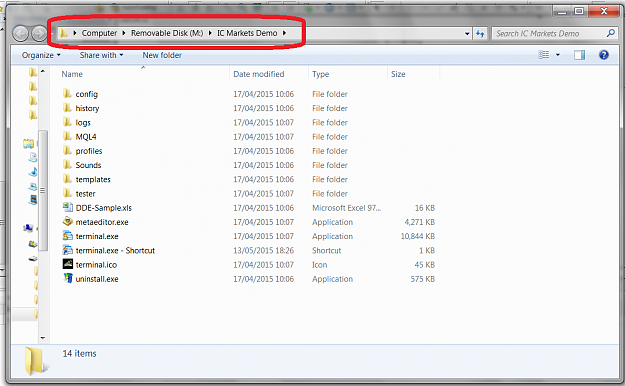The height and width of the screenshot is (386, 625).
Task: Click the search magnifier icon
Action: coord(610,33)
